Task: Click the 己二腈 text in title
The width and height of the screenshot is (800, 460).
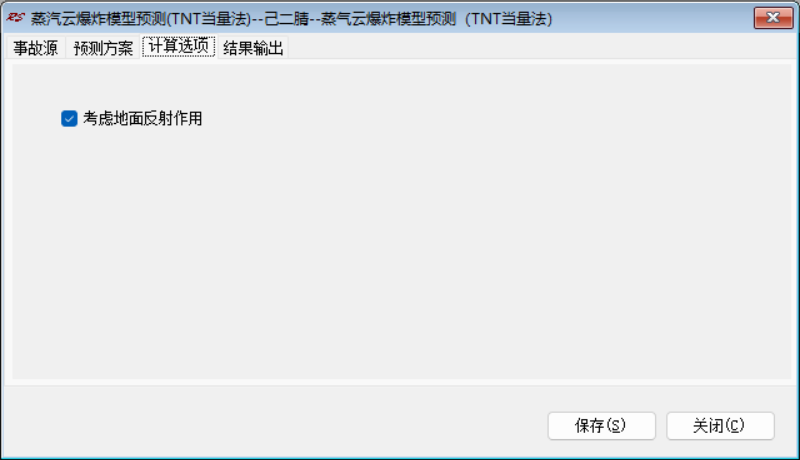Action: (x=287, y=19)
